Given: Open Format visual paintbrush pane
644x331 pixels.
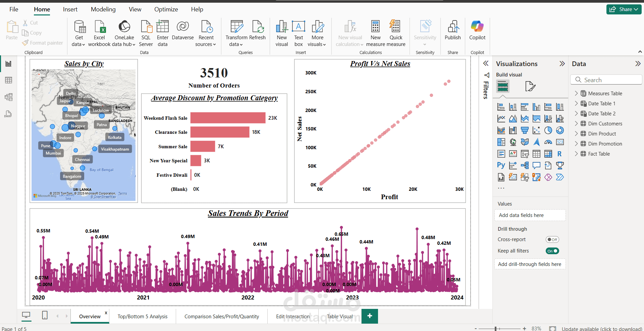Looking at the screenshot, I should tap(530, 86).
